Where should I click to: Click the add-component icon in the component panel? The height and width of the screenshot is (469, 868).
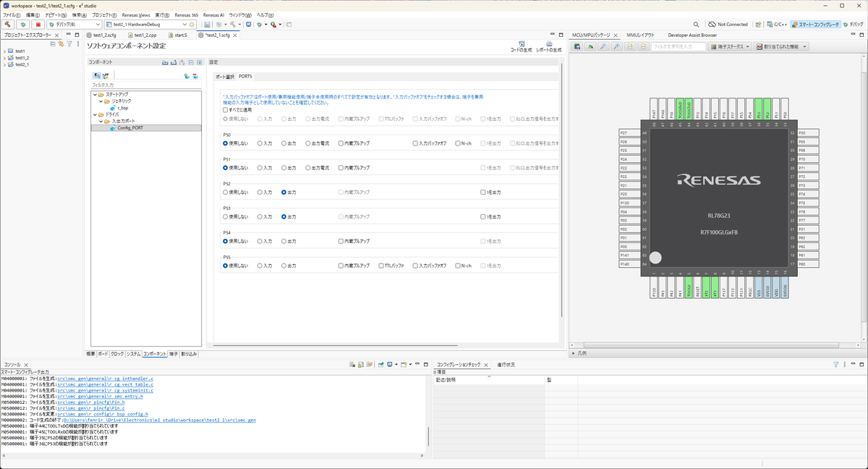187,75
